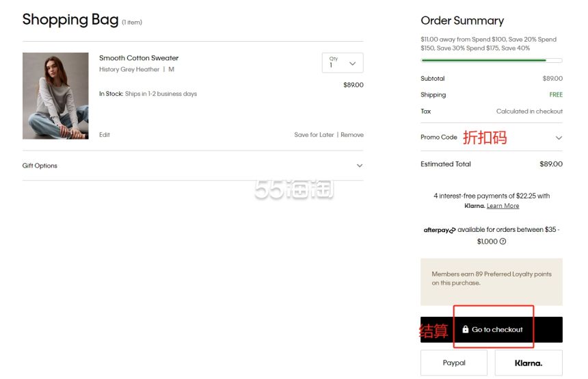Click the Members Loyalty points banner
This screenshot has width=588, height=379.
click(491, 282)
